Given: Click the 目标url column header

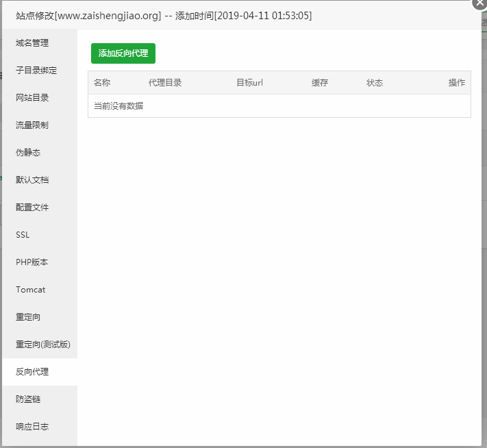Looking at the screenshot, I should pyautogui.click(x=250, y=83).
